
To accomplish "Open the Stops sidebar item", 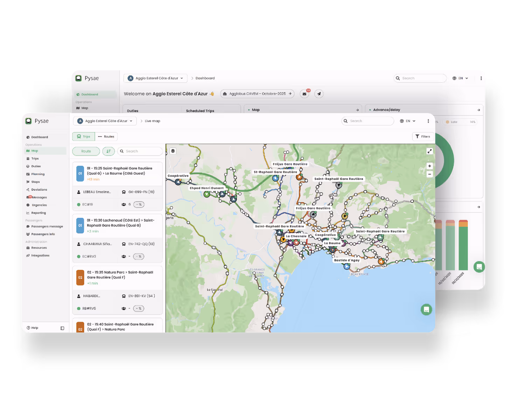I will tap(35, 182).
